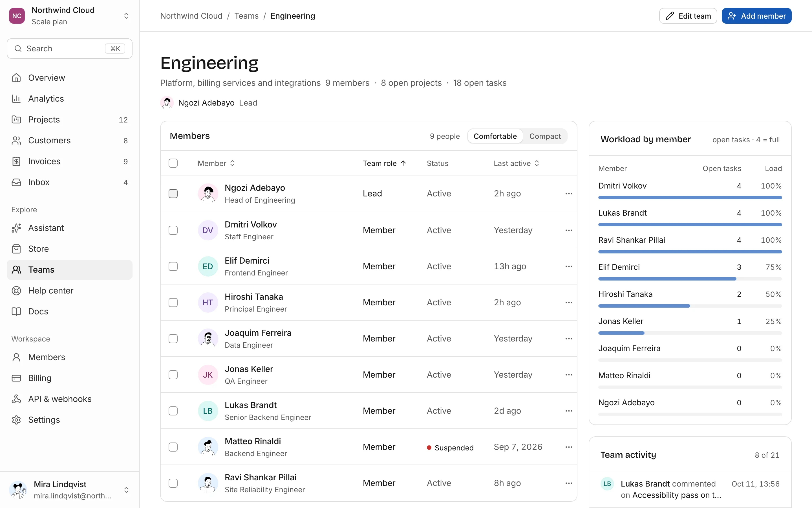Screen dimensions: 812x508
Task: Focus the Search input field
Action: coord(69,49)
